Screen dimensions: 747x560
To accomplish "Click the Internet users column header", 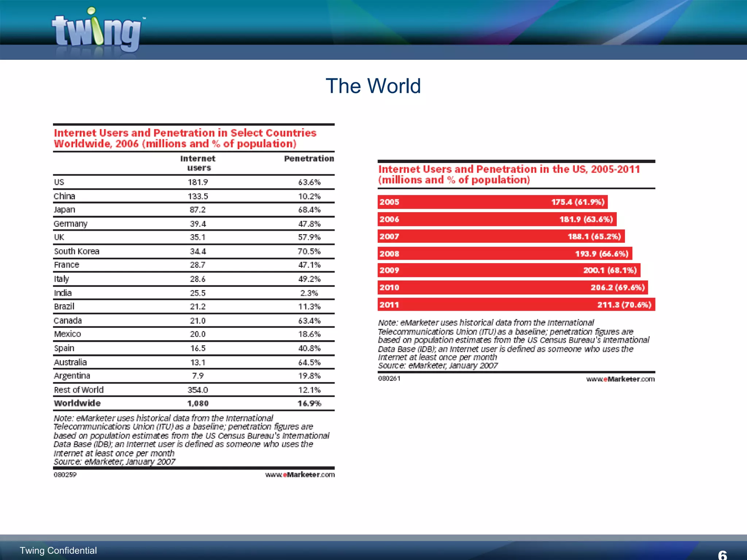I will pyautogui.click(x=198, y=163).
